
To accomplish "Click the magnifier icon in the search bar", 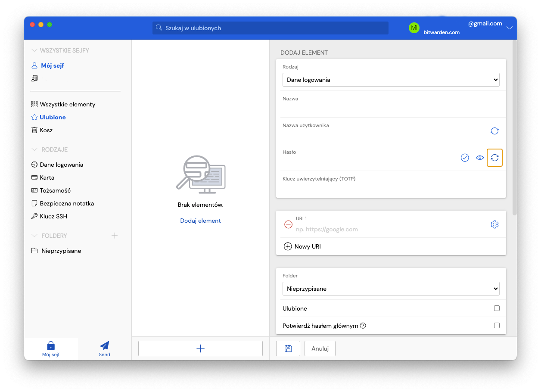I will (x=159, y=28).
